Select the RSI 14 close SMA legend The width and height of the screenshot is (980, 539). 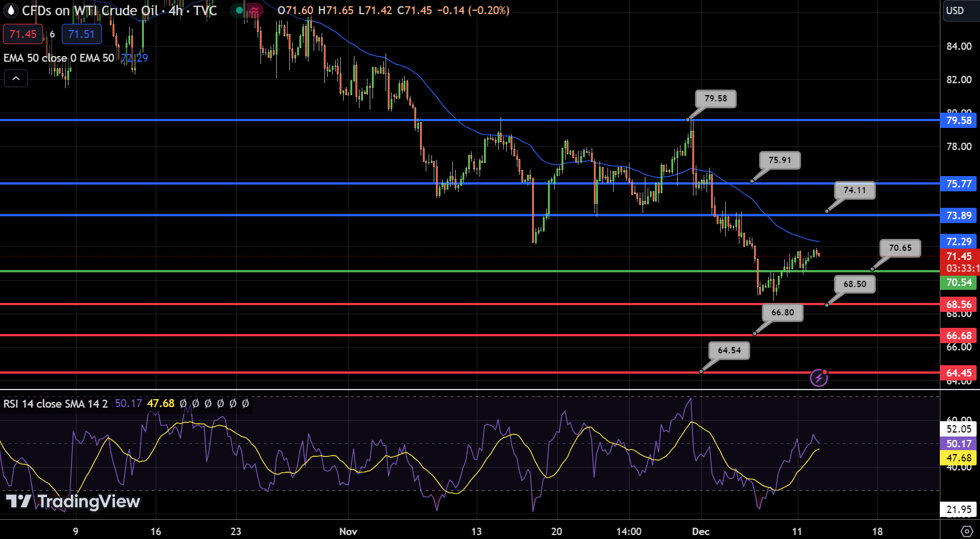click(x=55, y=404)
